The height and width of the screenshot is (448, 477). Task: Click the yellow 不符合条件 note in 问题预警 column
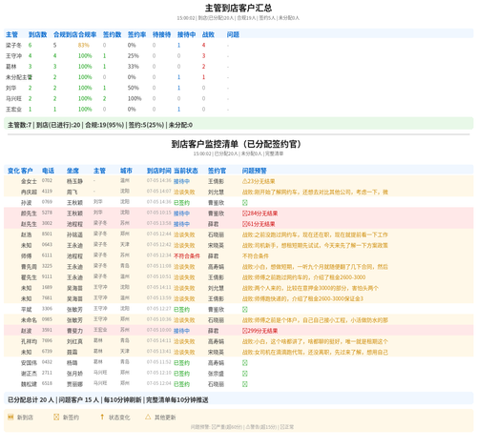coord(256,256)
